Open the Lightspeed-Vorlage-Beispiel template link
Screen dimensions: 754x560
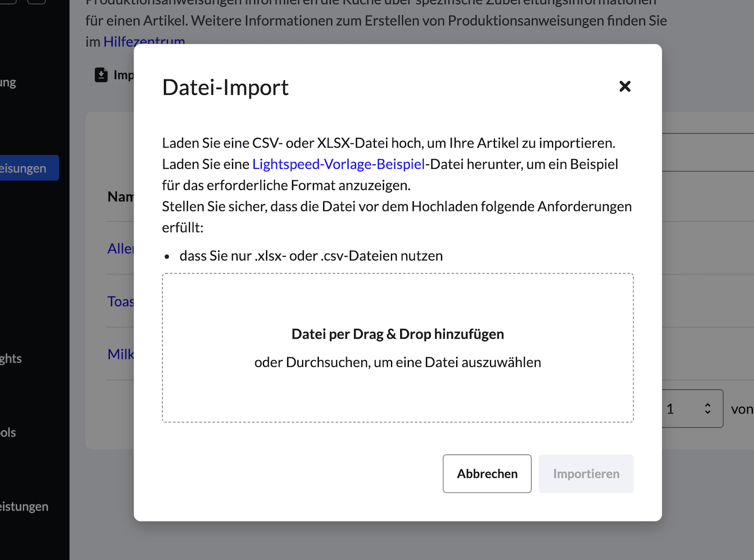[x=338, y=164]
